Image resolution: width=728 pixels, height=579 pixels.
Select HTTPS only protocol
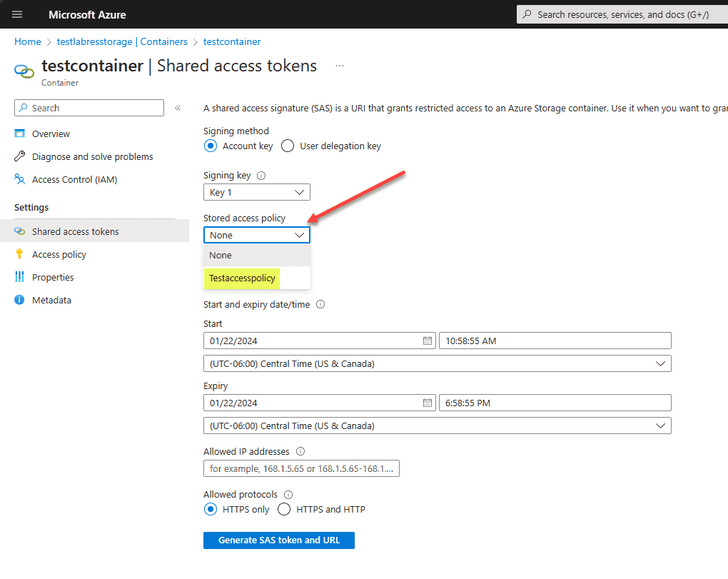pyautogui.click(x=211, y=509)
